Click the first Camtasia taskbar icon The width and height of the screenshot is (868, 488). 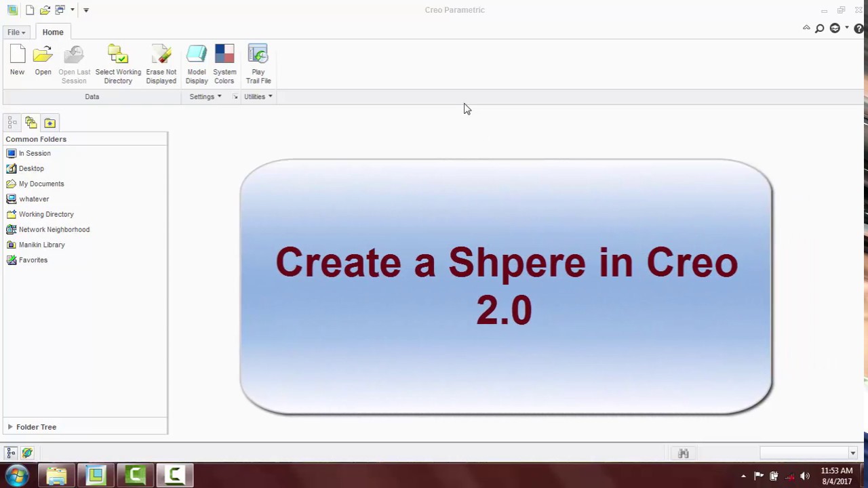(x=135, y=476)
